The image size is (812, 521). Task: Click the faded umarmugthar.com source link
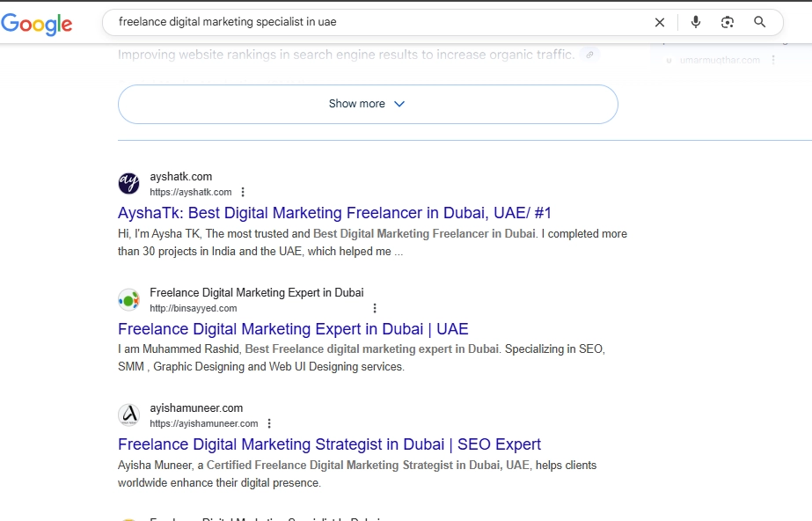pos(720,60)
